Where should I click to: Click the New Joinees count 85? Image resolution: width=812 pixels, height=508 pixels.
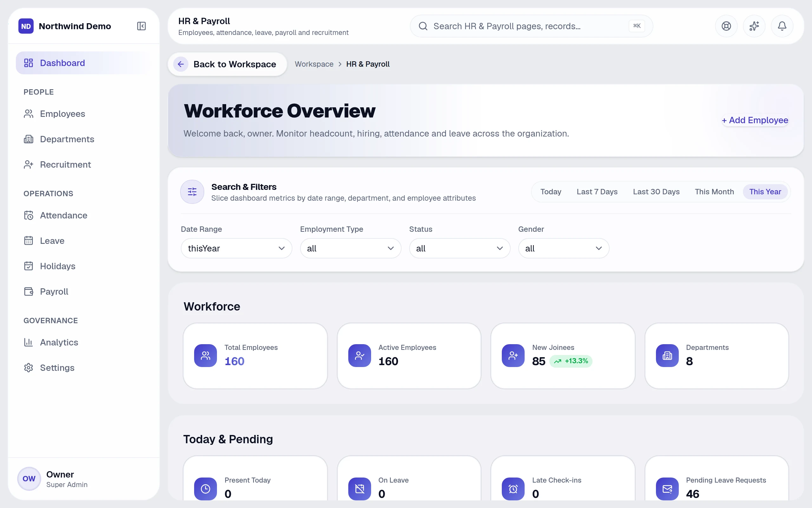(x=539, y=361)
